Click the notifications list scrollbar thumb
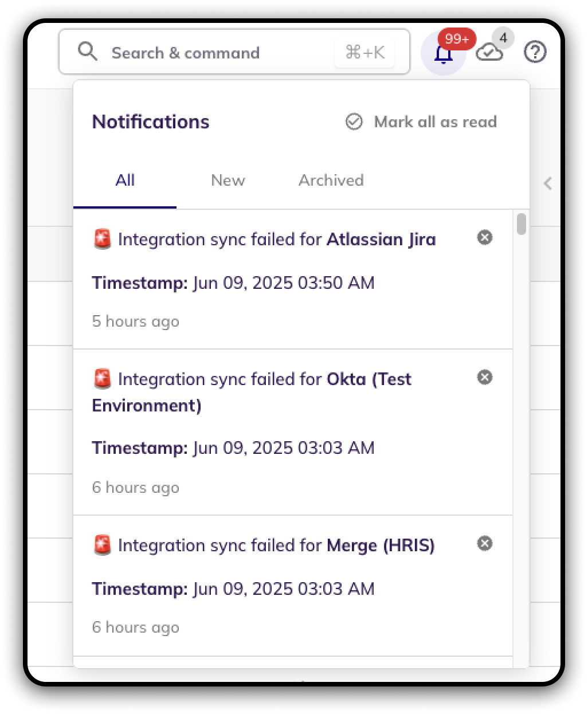 click(521, 223)
